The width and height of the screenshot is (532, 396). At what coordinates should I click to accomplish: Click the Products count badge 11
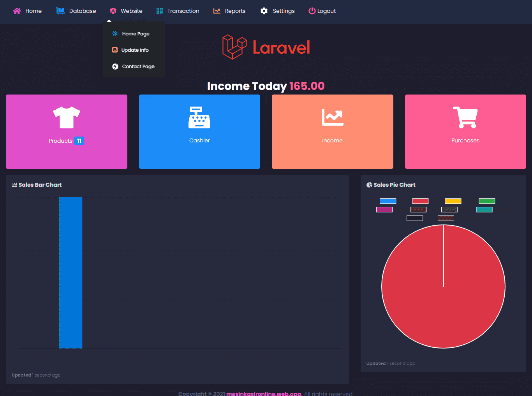[x=79, y=141]
